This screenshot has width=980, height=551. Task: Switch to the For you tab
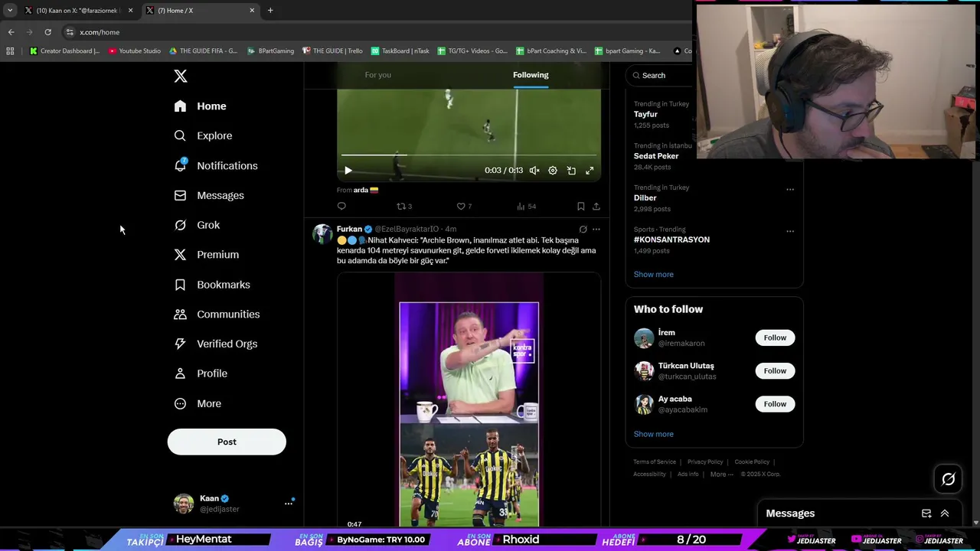coord(377,75)
